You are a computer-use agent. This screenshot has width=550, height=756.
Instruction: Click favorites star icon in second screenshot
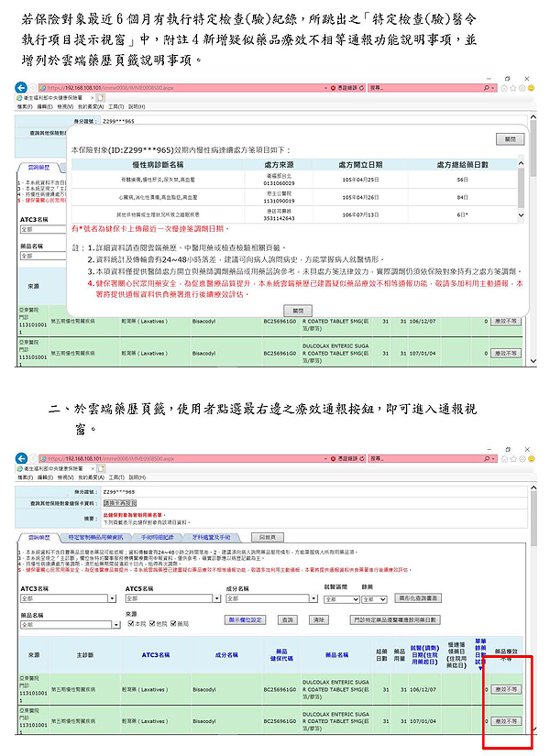pos(512,459)
